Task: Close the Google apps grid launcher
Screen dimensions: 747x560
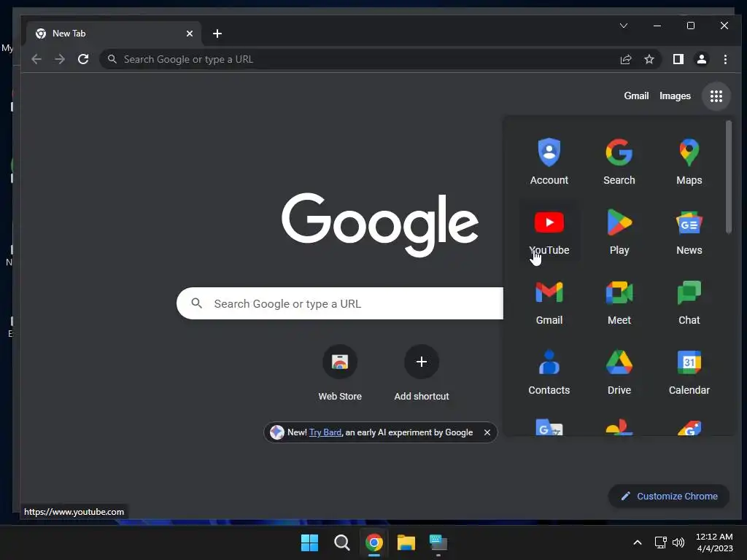Action: (716, 96)
